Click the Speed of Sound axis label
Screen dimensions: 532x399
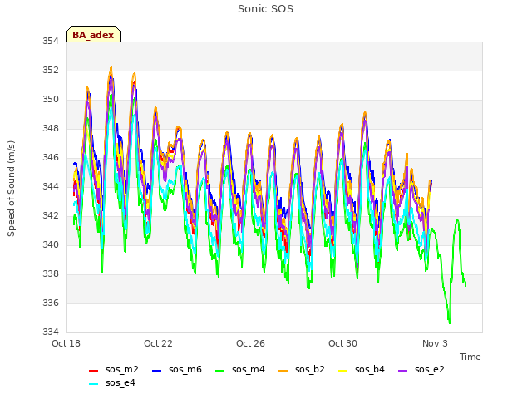[x=11, y=189]
